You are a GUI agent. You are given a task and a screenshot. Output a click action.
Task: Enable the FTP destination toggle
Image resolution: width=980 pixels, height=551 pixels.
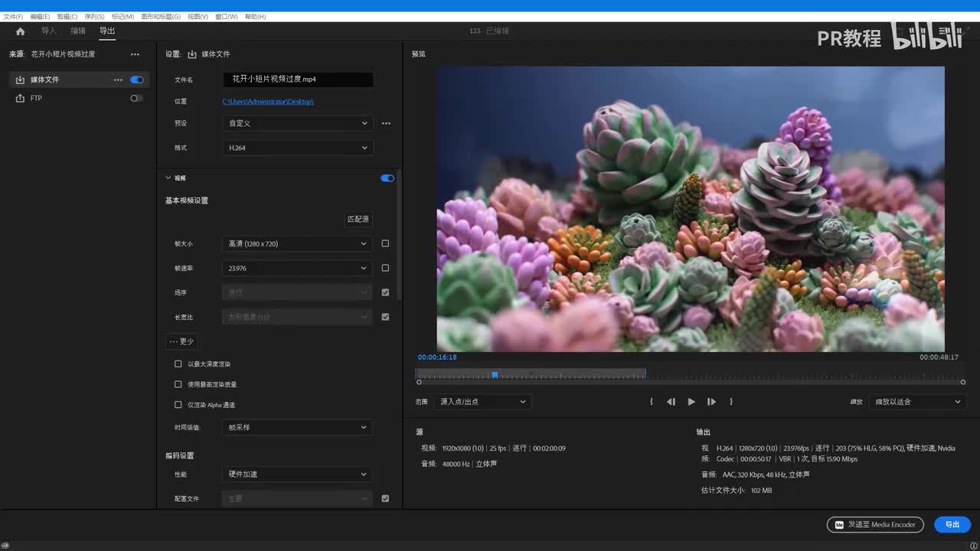point(136,98)
